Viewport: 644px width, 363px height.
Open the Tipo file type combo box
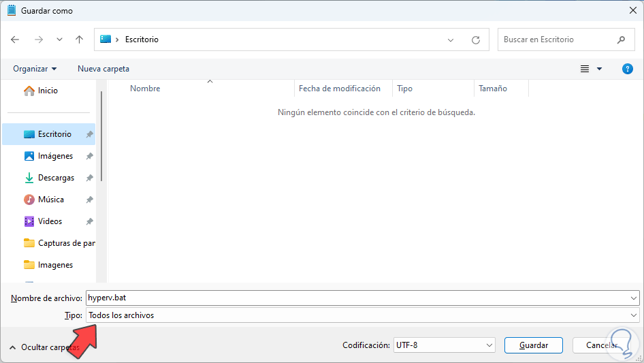pyautogui.click(x=363, y=315)
